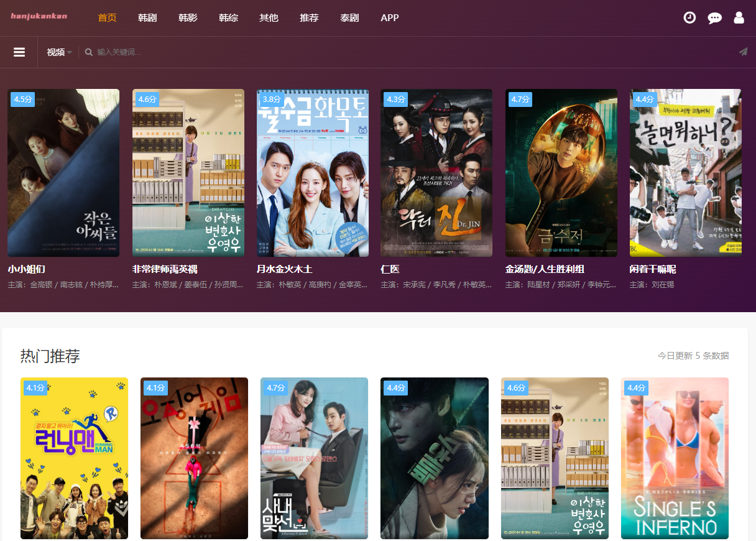Open the APP navigation link
The image size is (756, 541).
(390, 18)
